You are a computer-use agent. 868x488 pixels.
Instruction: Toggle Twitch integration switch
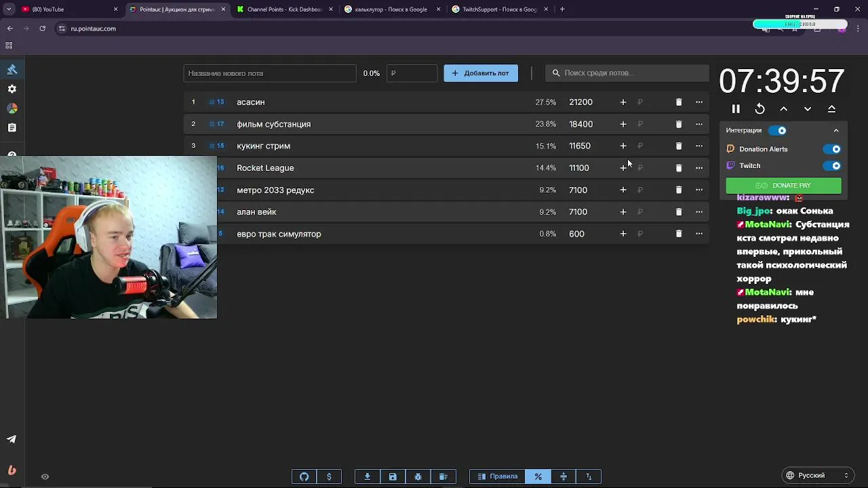(831, 165)
